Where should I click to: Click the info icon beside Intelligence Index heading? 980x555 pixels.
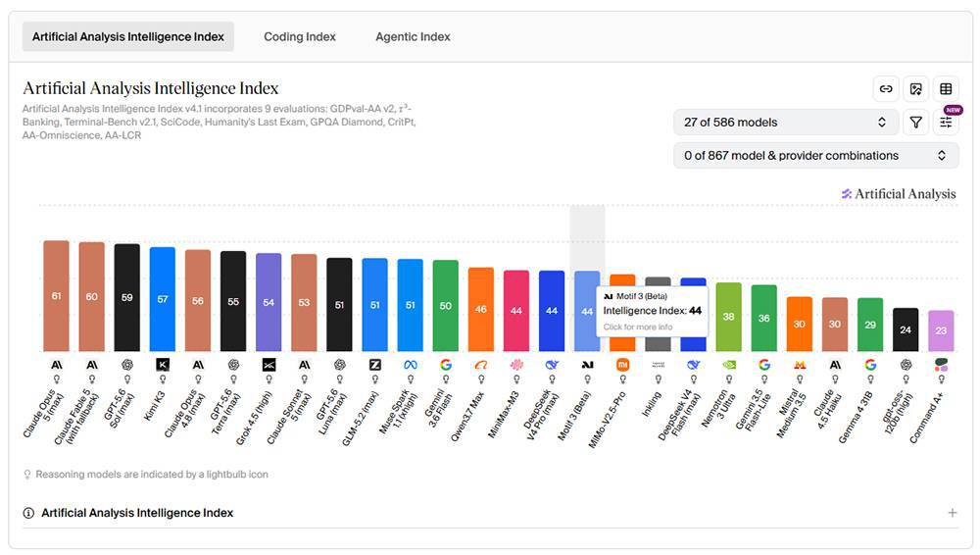click(28, 513)
